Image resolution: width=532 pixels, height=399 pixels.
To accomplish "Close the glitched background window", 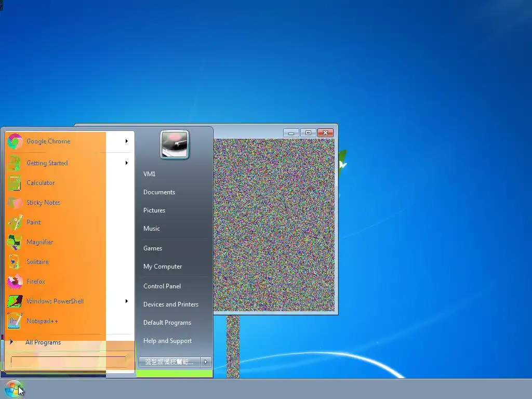I will pyautogui.click(x=325, y=133).
